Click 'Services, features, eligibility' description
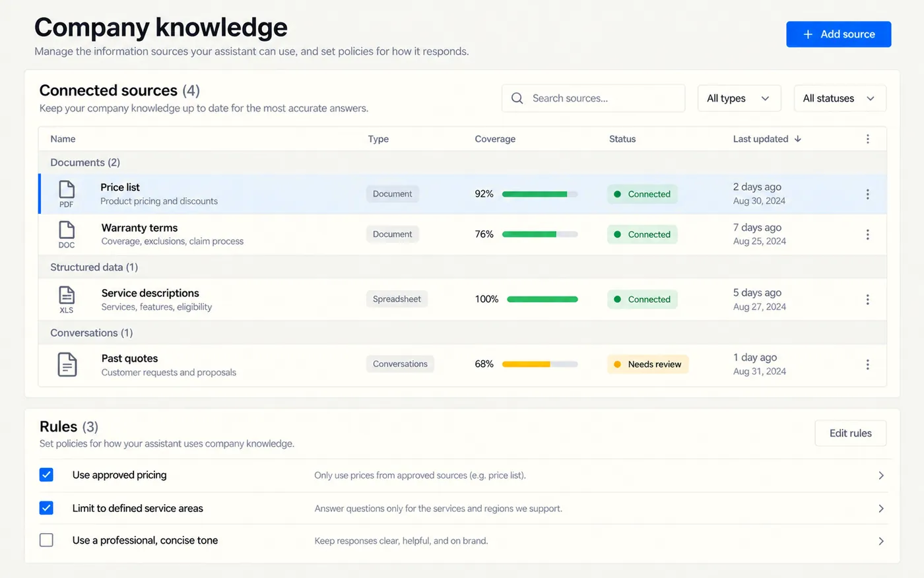 pos(156,307)
